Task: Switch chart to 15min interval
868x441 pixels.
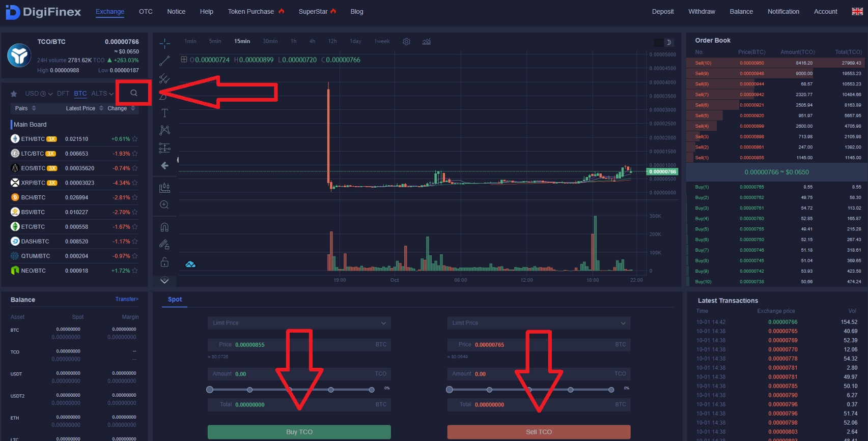Action: pos(242,41)
